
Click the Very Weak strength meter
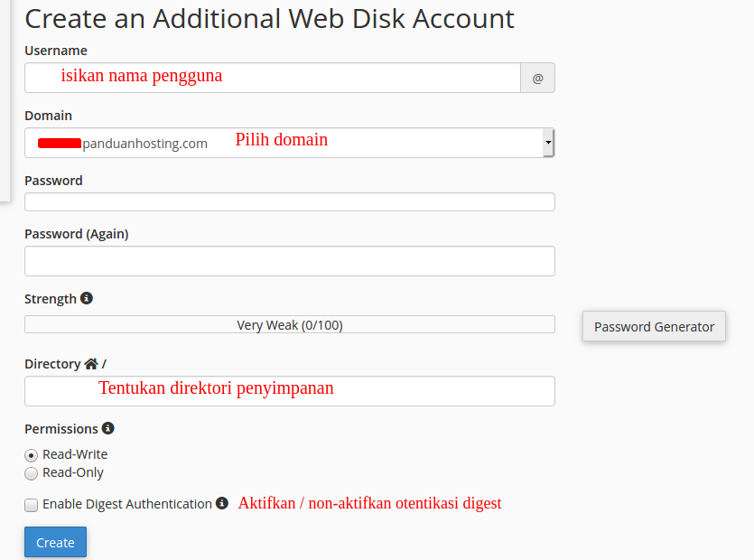tap(290, 325)
